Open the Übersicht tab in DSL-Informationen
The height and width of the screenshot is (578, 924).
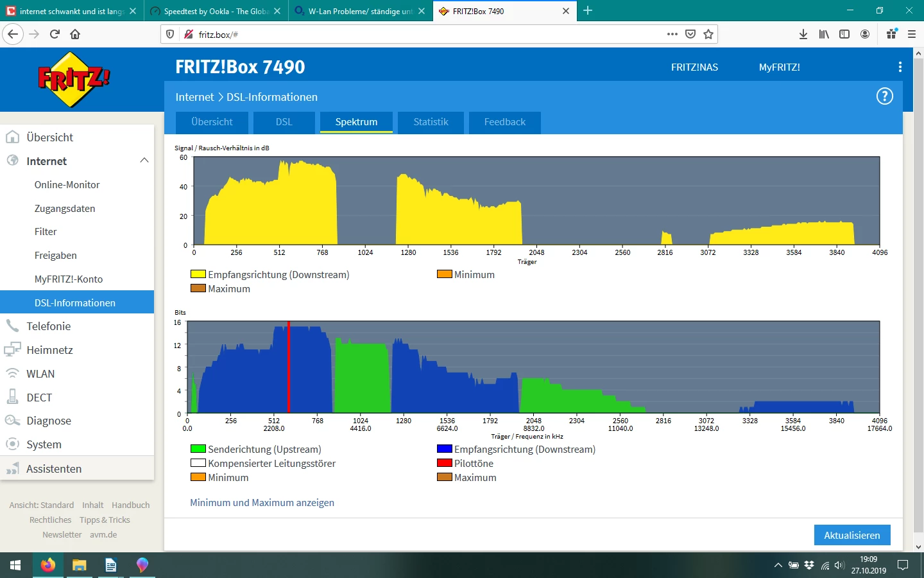click(212, 122)
